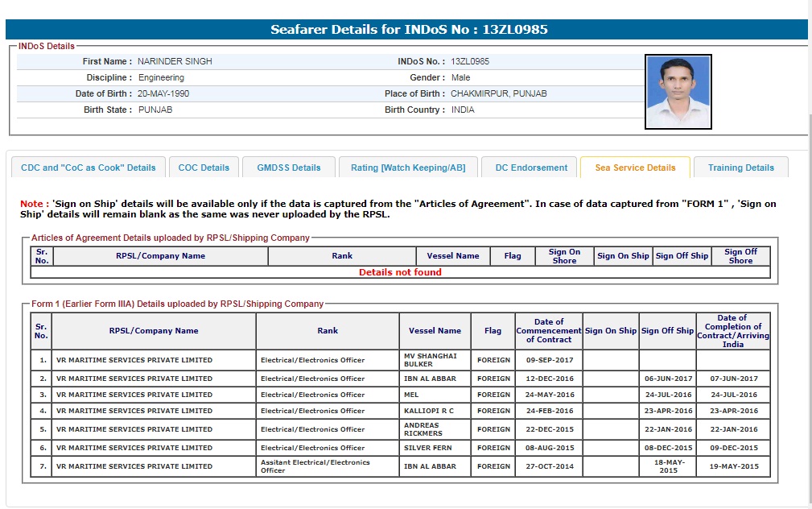
Task: Open the GMDSS Details tab
Action: [288, 168]
